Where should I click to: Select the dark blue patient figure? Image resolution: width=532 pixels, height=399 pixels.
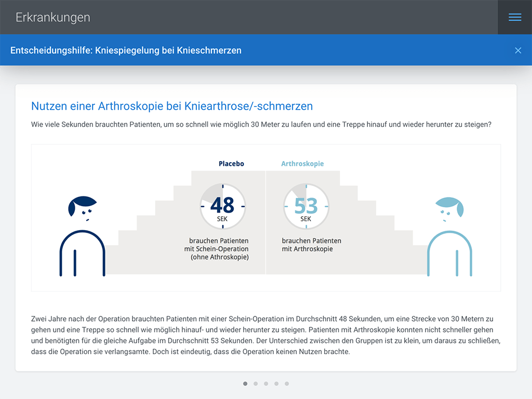[x=83, y=236]
